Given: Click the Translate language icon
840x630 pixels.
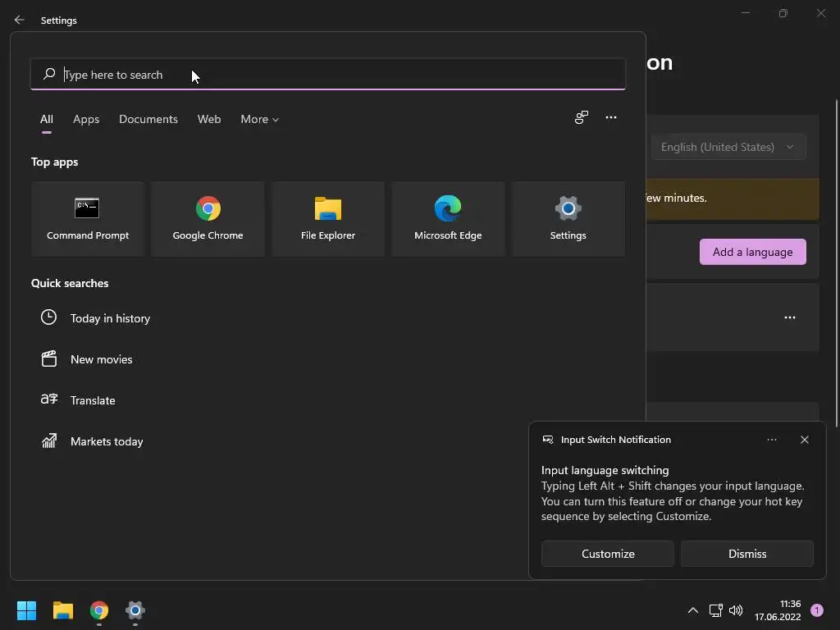Looking at the screenshot, I should 48,399.
